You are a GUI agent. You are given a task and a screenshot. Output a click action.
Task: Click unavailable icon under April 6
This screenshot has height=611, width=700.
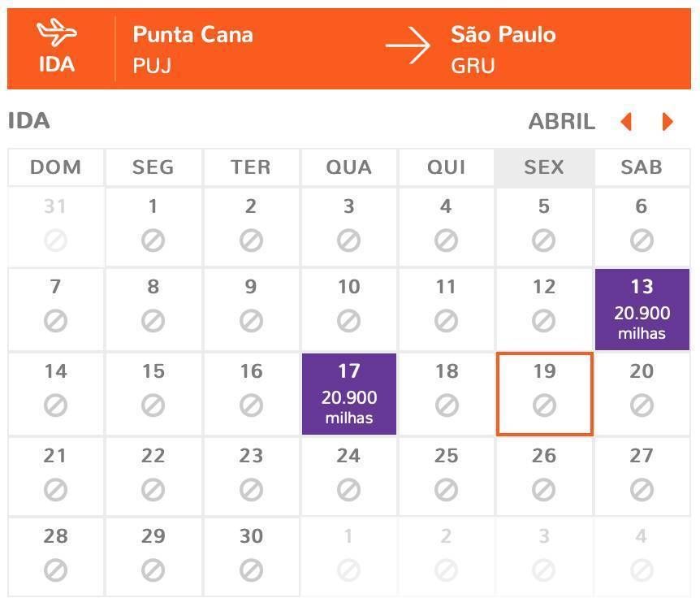click(642, 240)
